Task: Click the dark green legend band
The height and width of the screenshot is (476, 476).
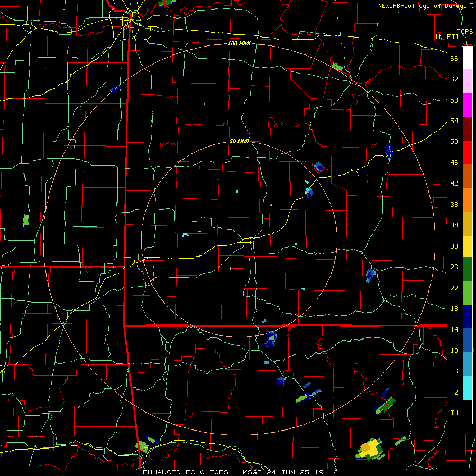Action: click(x=467, y=269)
